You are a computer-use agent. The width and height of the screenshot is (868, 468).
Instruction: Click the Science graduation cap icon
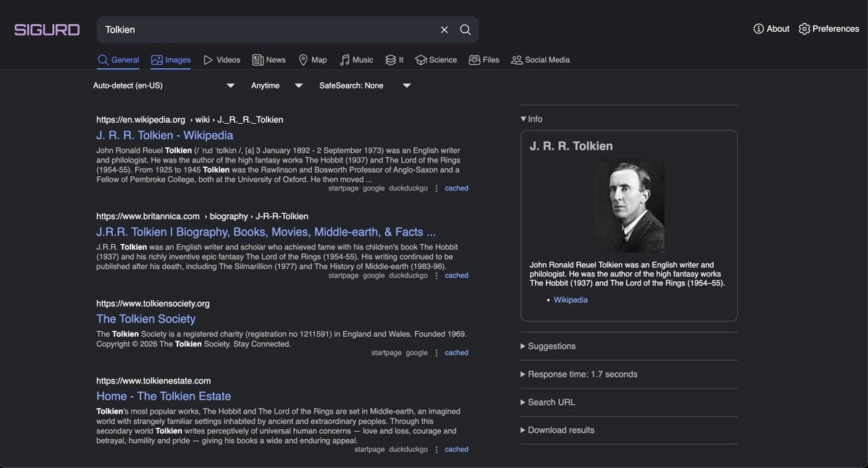point(421,60)
